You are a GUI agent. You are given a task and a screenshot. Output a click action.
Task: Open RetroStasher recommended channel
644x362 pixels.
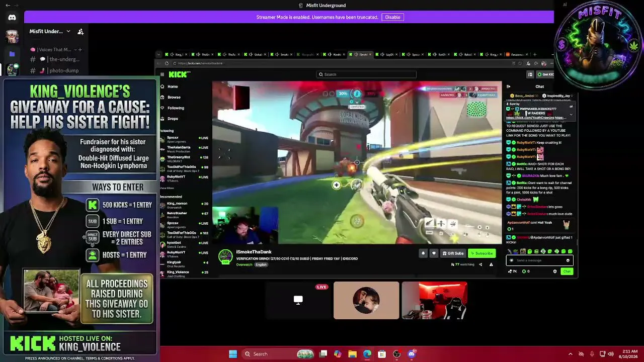pyautogui.click(x=184, y=214)
